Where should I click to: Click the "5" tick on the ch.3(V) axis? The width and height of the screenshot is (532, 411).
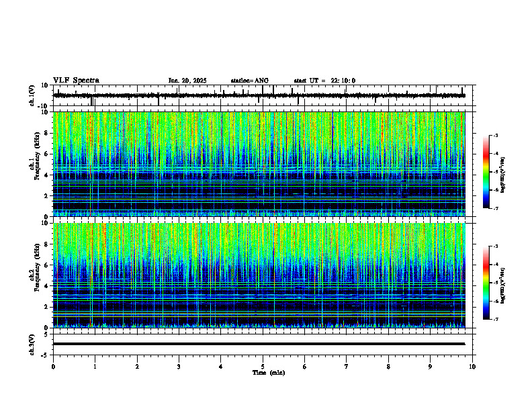[46, 334]
